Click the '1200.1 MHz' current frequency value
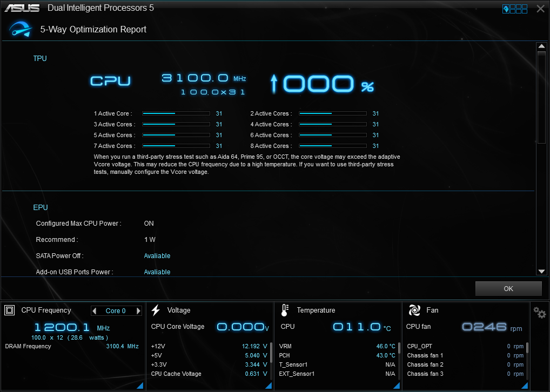 (72, 328)
